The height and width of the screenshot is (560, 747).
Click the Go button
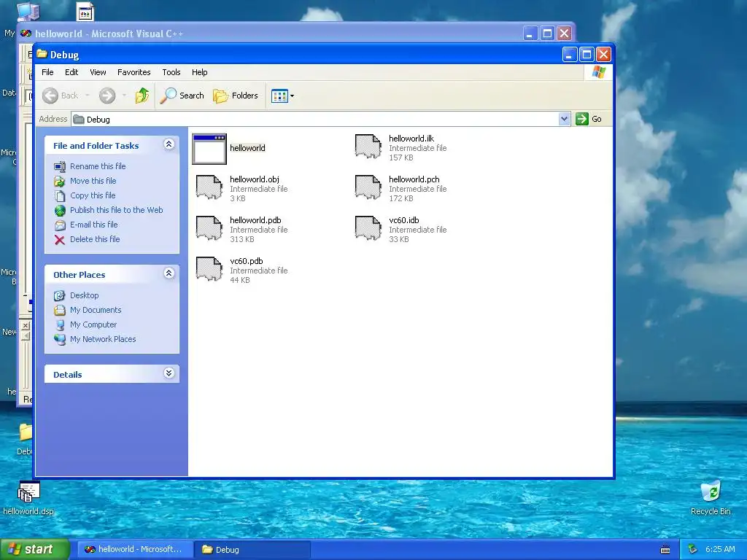[x=589, y=119]
